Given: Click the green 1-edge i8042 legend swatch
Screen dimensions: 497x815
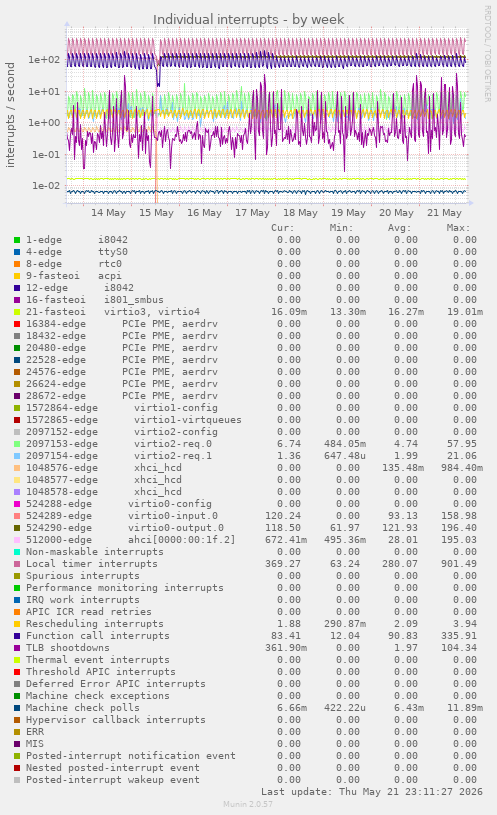Looking at the screenshot, I should (x=17, y=240).
